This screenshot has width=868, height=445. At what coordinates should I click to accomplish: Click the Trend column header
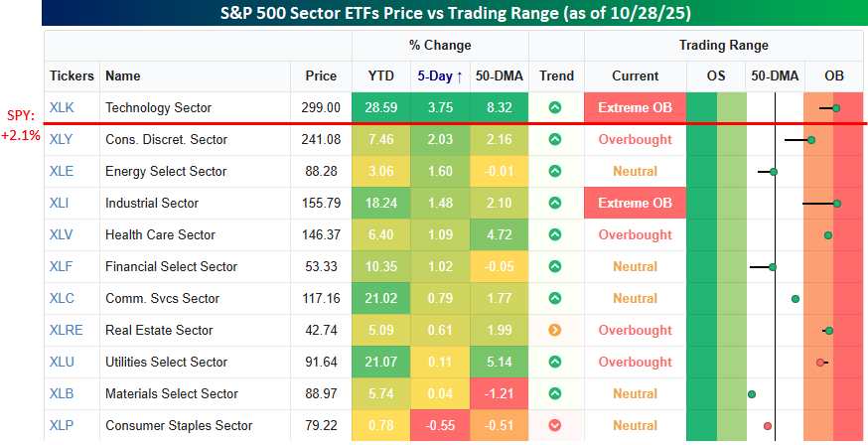pyautogui.click(x=556, y=75)
